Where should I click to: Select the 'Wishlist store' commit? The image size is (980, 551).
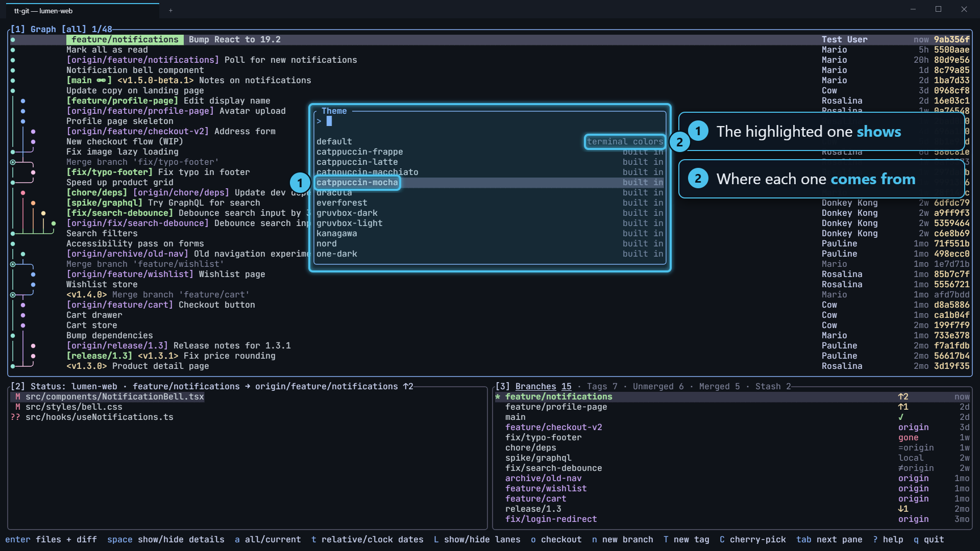(490, 284)
